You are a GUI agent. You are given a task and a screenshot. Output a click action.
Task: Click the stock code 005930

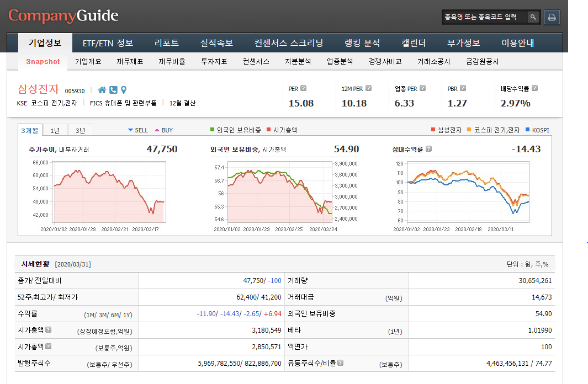[x=75, y=91]
